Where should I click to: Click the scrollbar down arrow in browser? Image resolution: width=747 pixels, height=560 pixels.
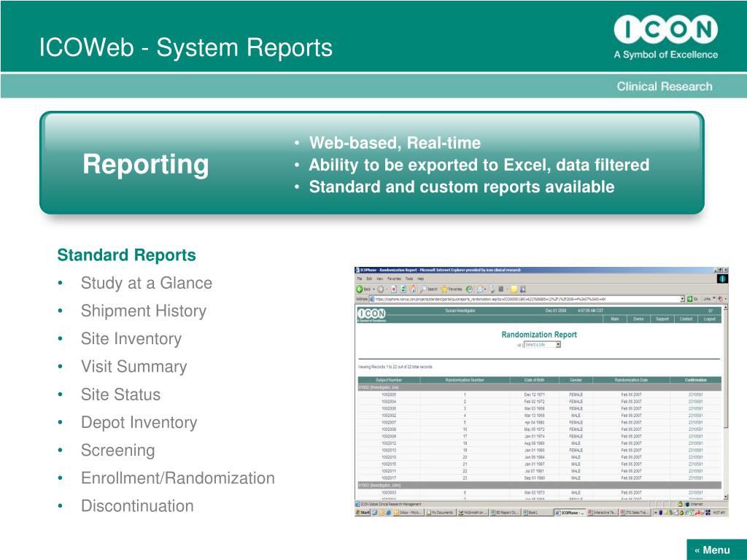[x=726, y=497]
